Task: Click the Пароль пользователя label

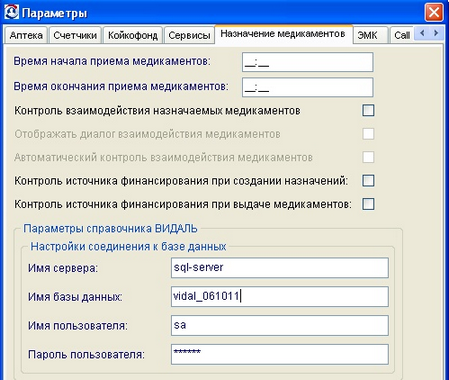Action: pyautogui.click(x=86, y=354)
